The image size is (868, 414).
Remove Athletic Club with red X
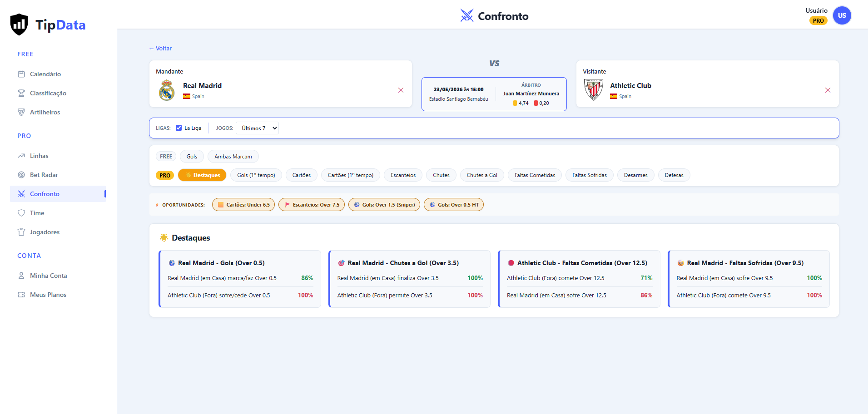(x=828, y=90)
